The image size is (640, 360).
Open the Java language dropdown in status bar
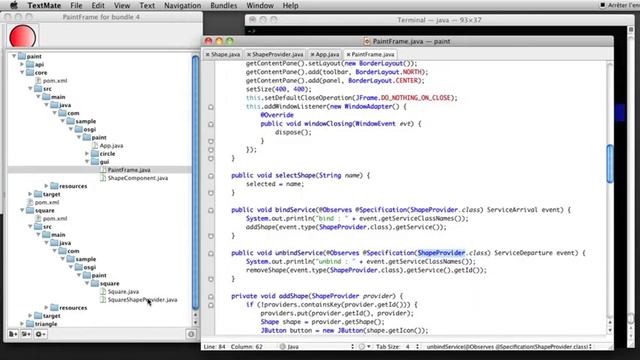[317, 347]
